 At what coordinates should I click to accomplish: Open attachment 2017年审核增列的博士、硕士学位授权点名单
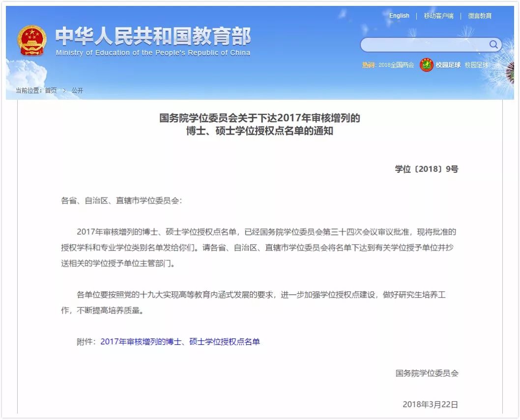pyautogui.click(x=180, y=341)
